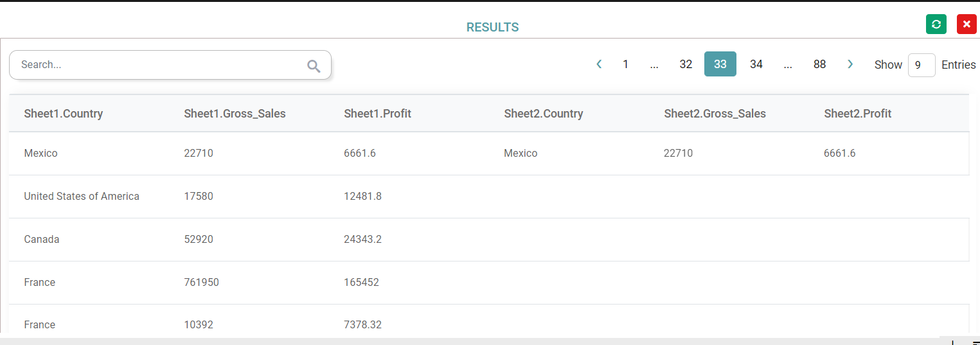Screen dimensions: 980x345
Task: Jump to last page 88
Action: tap(819, 64)
